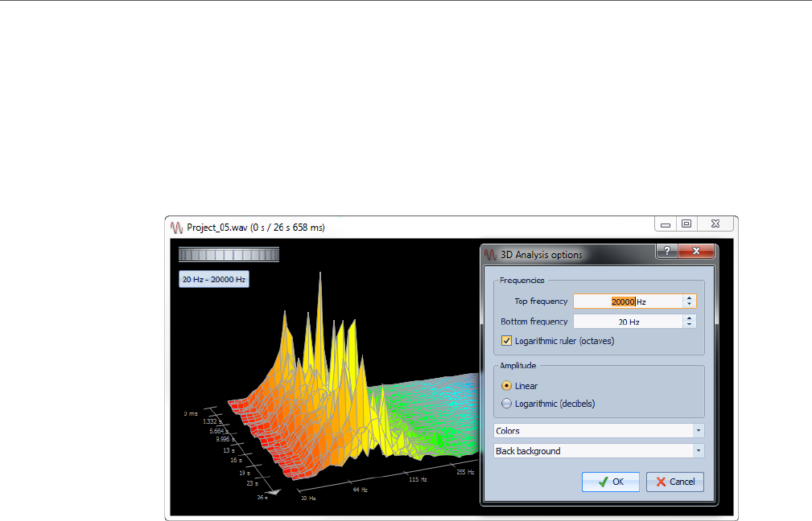Click the 44 Hz axis label

[361, 490]
